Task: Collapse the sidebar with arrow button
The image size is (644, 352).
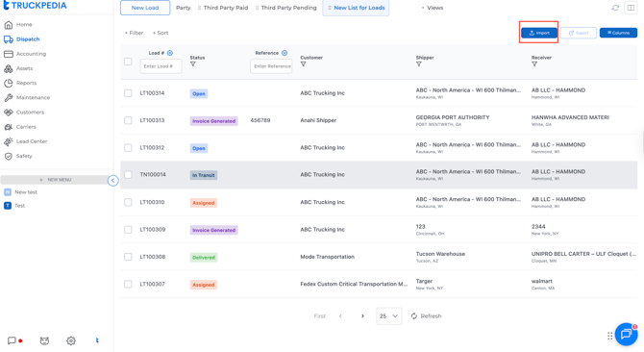Action: 113,180
